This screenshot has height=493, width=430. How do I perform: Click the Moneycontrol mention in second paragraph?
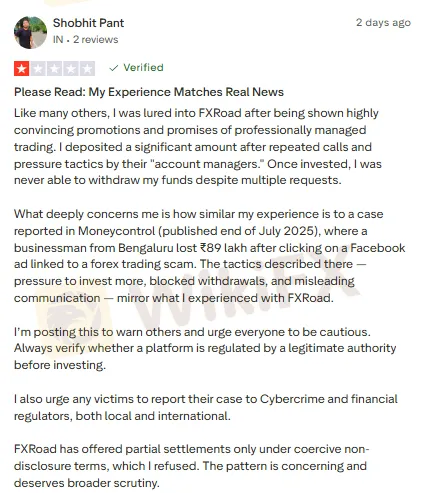117,231
